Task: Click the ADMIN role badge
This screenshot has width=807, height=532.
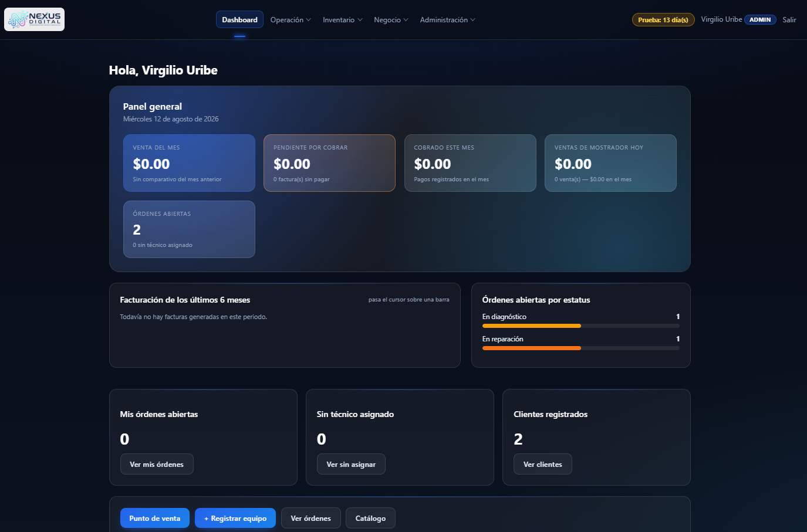Action: [x=760, y=20]
